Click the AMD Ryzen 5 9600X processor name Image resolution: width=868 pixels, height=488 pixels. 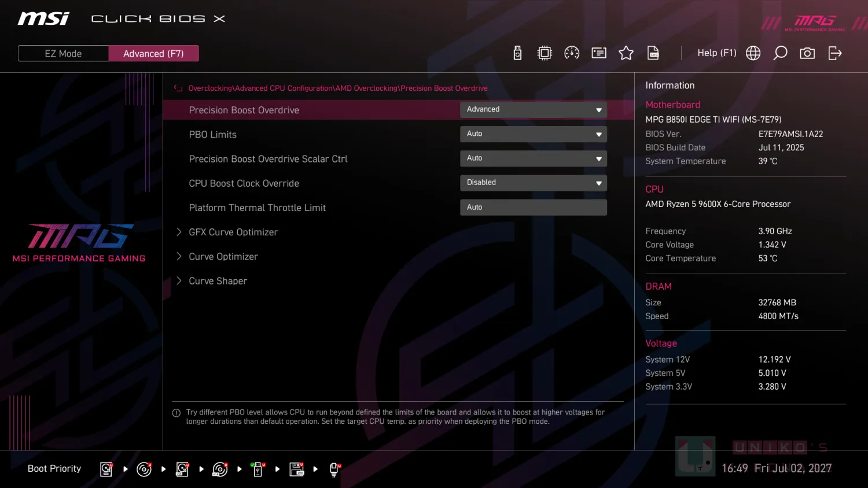click(718, 204)
